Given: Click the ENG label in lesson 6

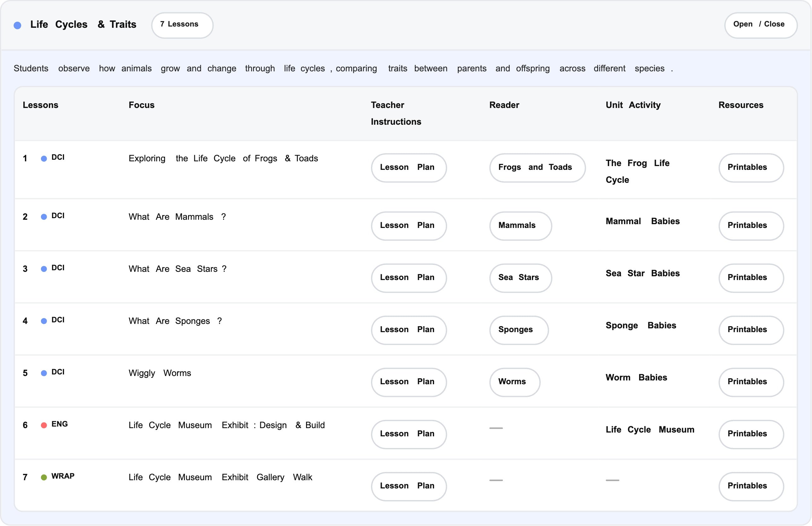Looking at the screenshot, I should 59,424.
